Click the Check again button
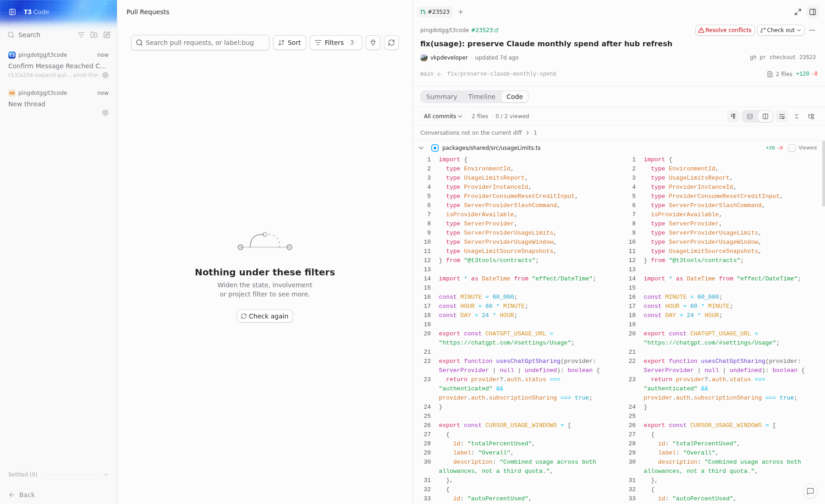Viewport: 825px width, 504px height. click(265, 316)
